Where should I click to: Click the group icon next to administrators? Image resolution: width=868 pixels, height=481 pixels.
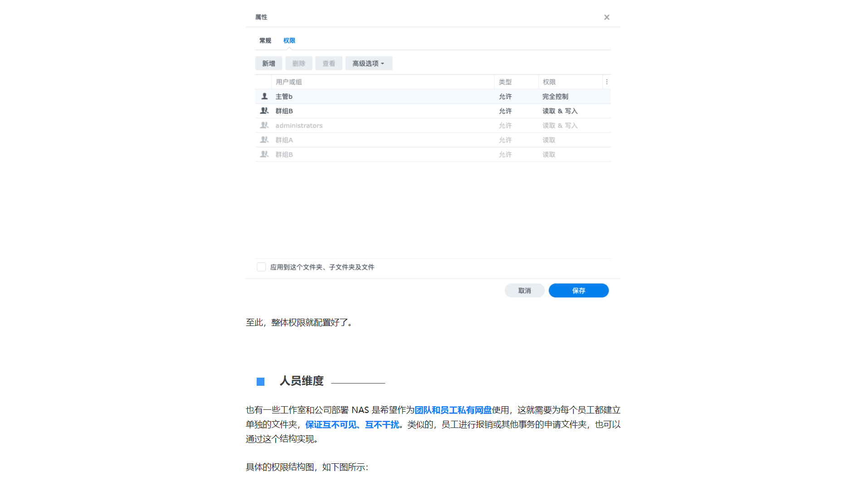(264, 126)
